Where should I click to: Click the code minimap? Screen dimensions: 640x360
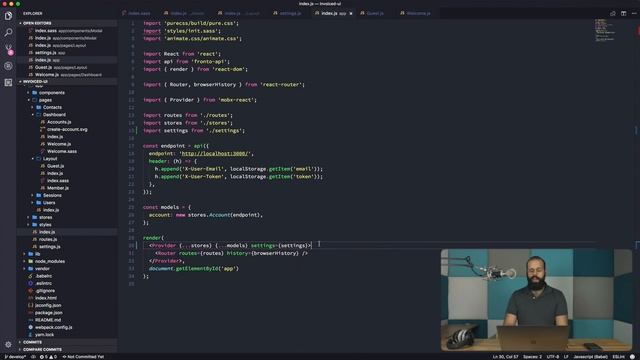(x=606, y=29)
